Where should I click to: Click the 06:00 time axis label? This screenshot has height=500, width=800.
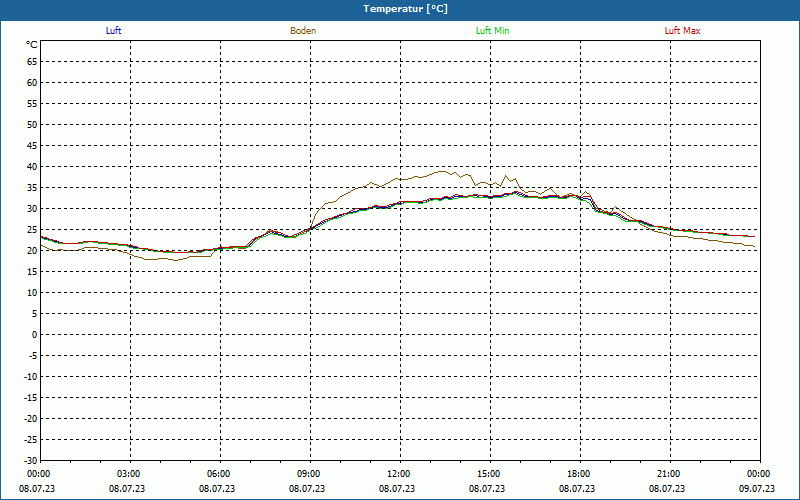[x=219, y=474]
